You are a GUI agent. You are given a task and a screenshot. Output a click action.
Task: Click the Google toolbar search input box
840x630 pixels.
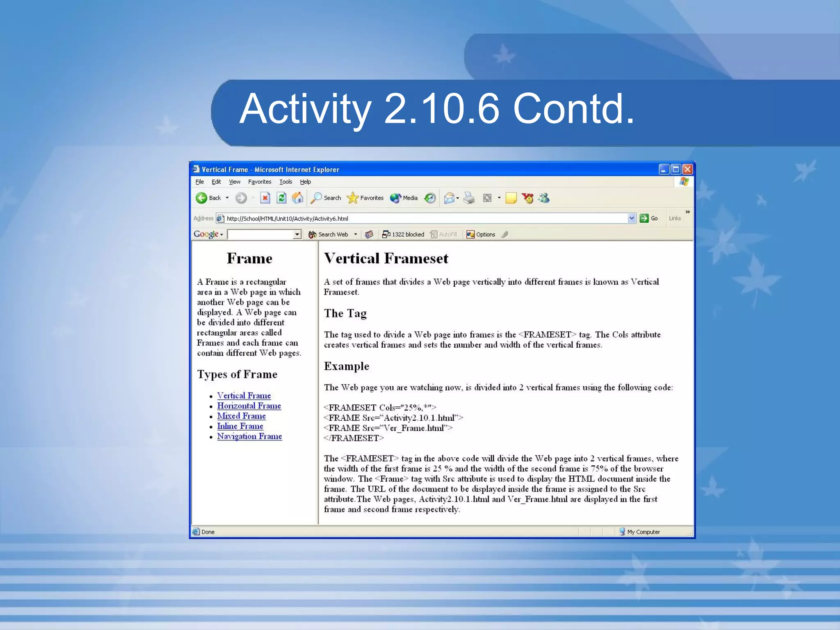click(x=261, y=234)
